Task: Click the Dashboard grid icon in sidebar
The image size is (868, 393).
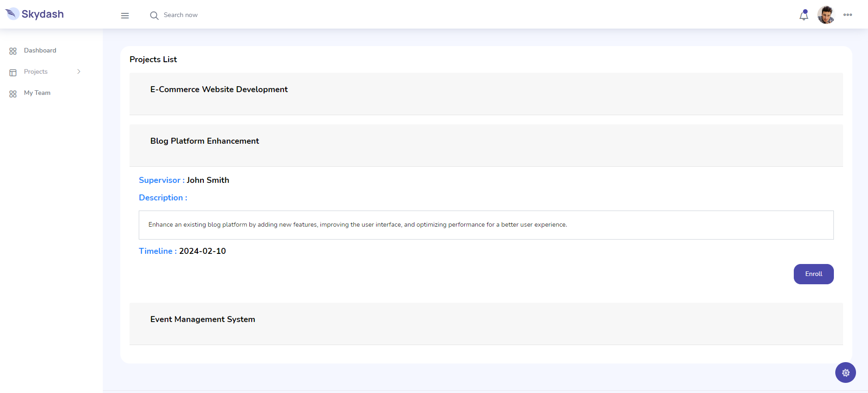Action: point(13,51)
